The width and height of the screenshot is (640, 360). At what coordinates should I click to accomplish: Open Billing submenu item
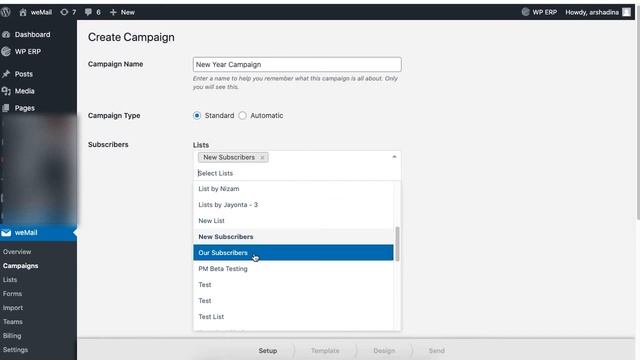point(12,336)
